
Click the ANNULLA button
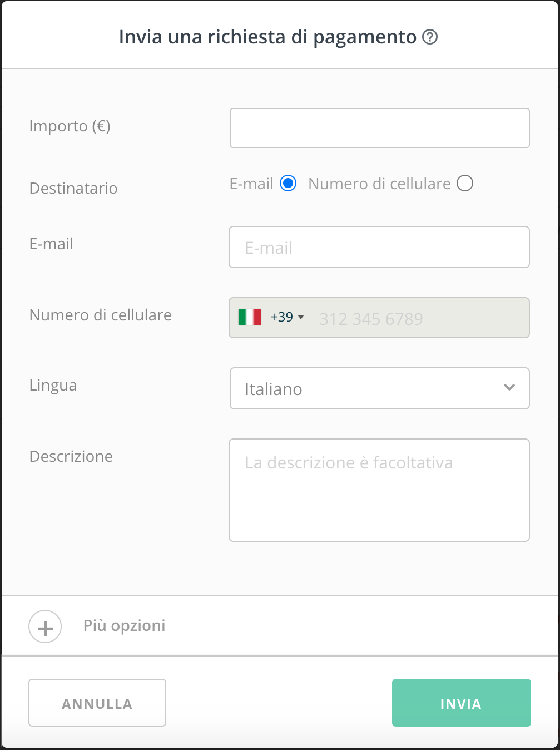tap(97, 703)
